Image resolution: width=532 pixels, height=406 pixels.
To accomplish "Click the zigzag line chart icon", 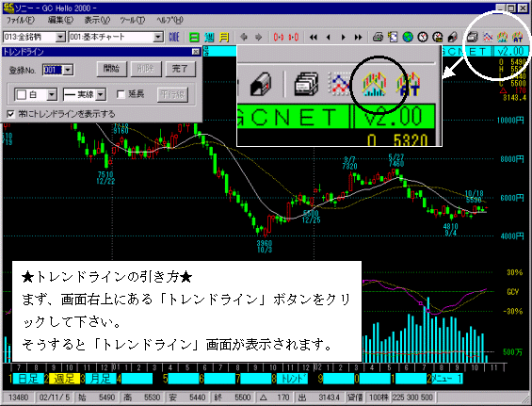I will click(488, 37).
